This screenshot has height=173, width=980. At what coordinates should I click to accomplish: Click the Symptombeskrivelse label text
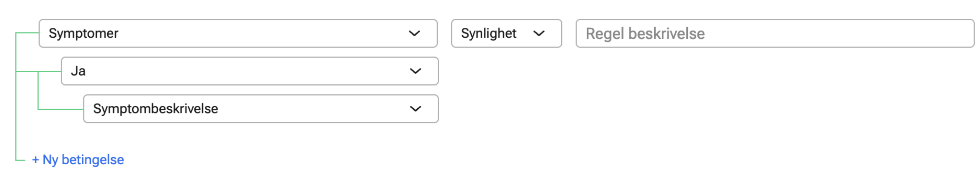tap(155, 109)
